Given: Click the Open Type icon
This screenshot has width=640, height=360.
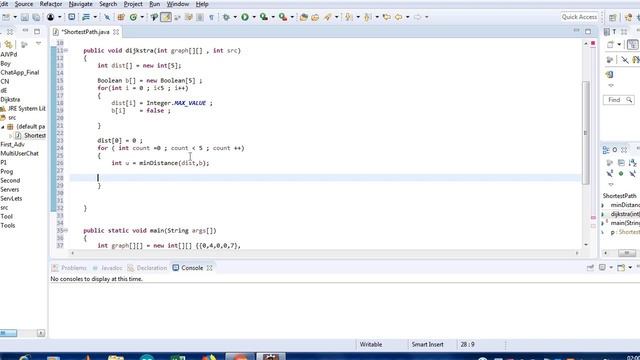Looking at the screenshot, I should click(x=303, y=17).
